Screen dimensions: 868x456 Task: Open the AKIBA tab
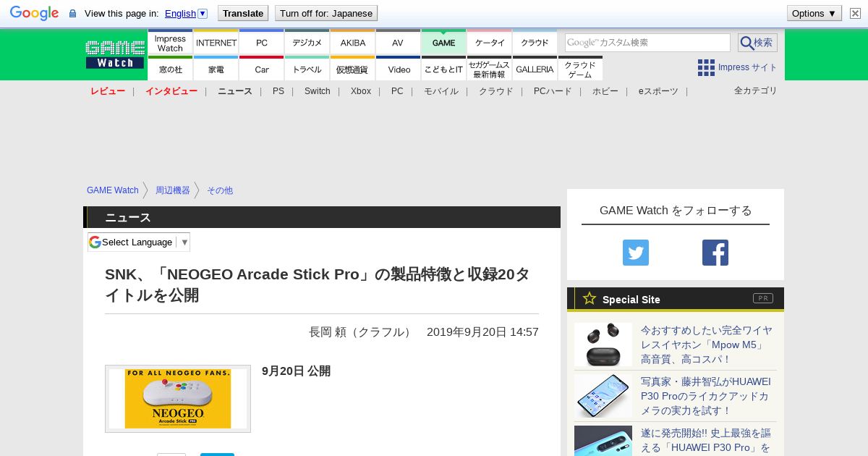click(x=353, y=43)
